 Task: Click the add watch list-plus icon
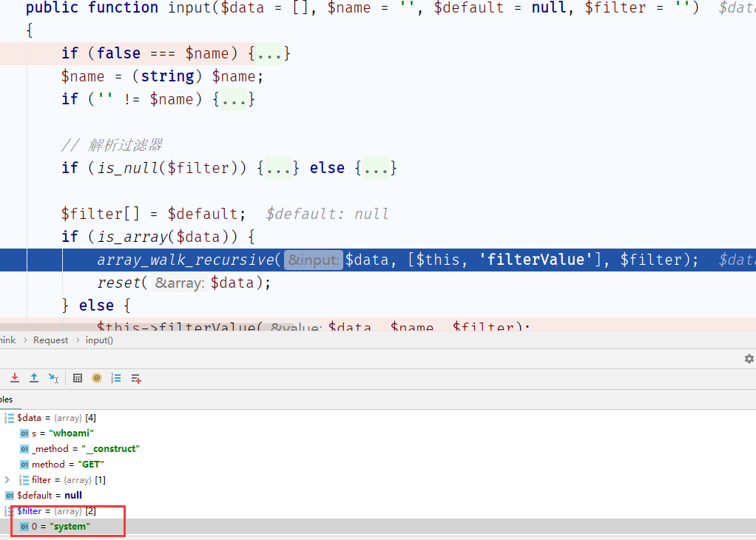(x=136, y=379)
